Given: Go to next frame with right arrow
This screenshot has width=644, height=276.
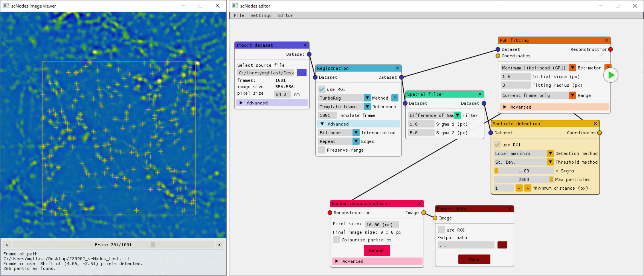Looking at the screenshot, I should pos(219,245).
